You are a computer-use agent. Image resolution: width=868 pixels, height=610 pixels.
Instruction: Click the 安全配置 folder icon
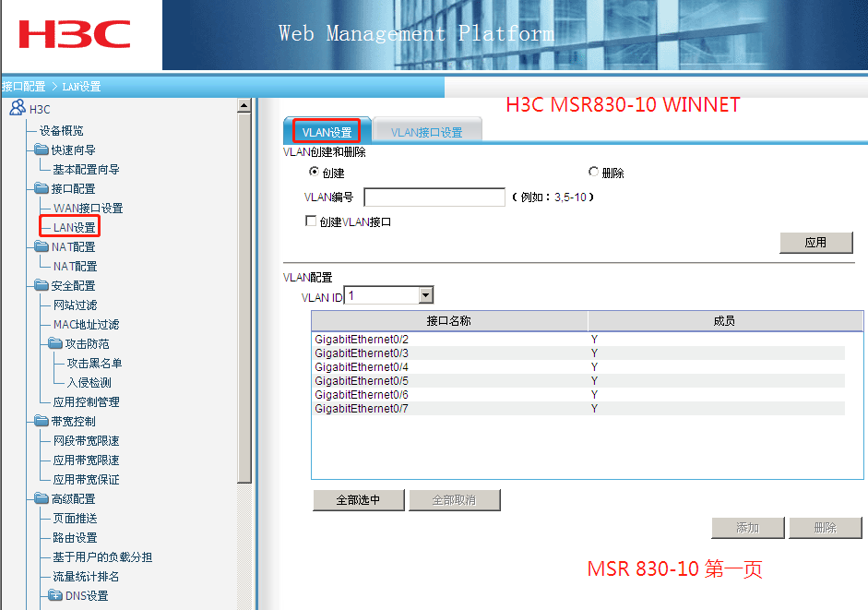(x=41, y=285)
